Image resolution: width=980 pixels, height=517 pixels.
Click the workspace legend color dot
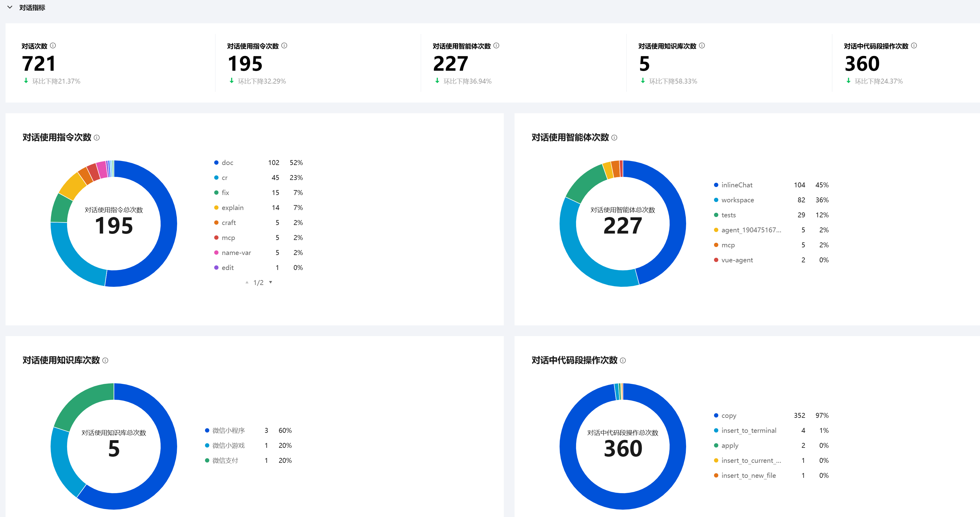[x=716, y=200]
